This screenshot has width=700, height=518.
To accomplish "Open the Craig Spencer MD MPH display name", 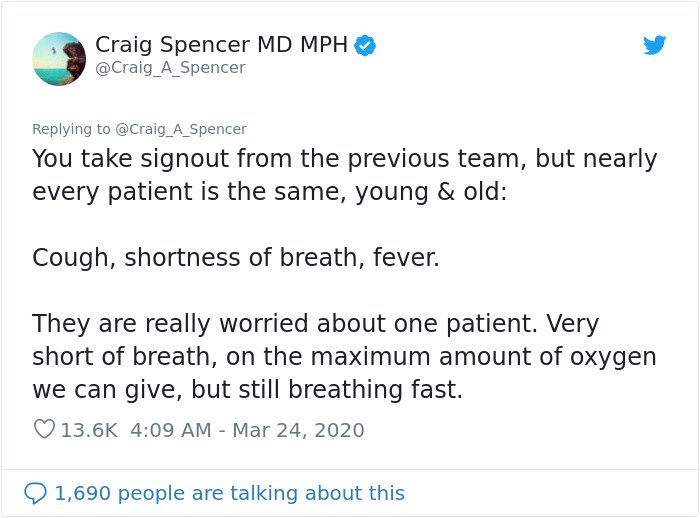I will [221, 45].
